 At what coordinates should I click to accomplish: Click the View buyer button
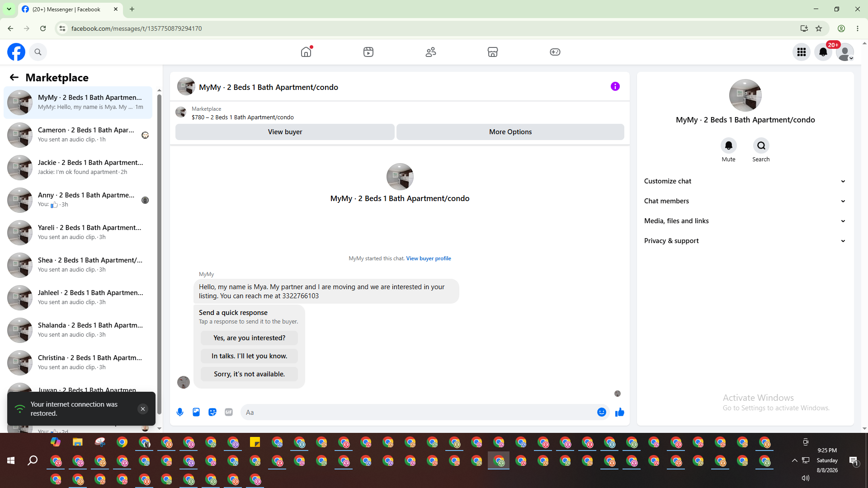coord(285,132)
